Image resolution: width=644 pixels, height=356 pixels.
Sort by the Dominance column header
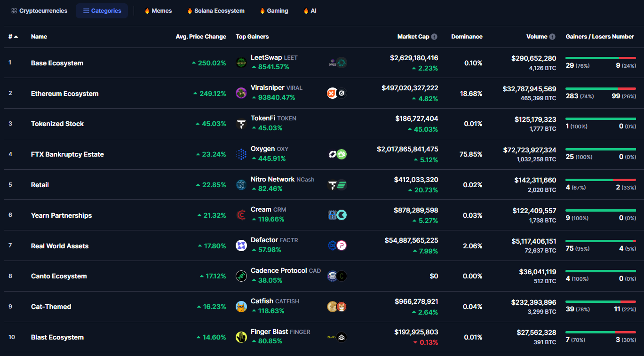tap(467, 37)
